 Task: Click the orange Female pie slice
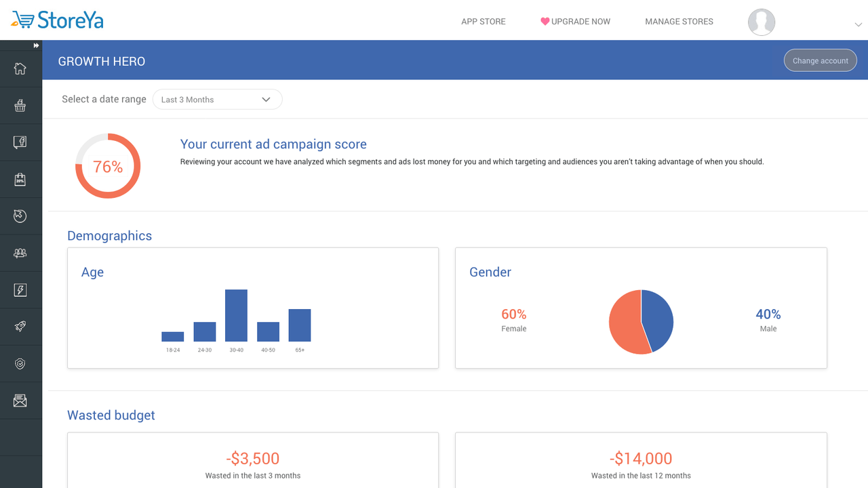[x=625, y=323]
